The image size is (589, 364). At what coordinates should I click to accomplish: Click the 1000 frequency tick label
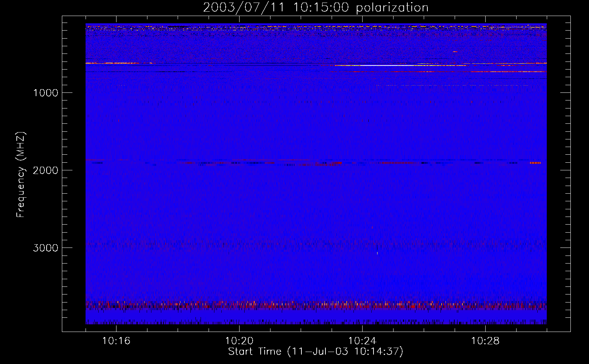coord(46,93)
